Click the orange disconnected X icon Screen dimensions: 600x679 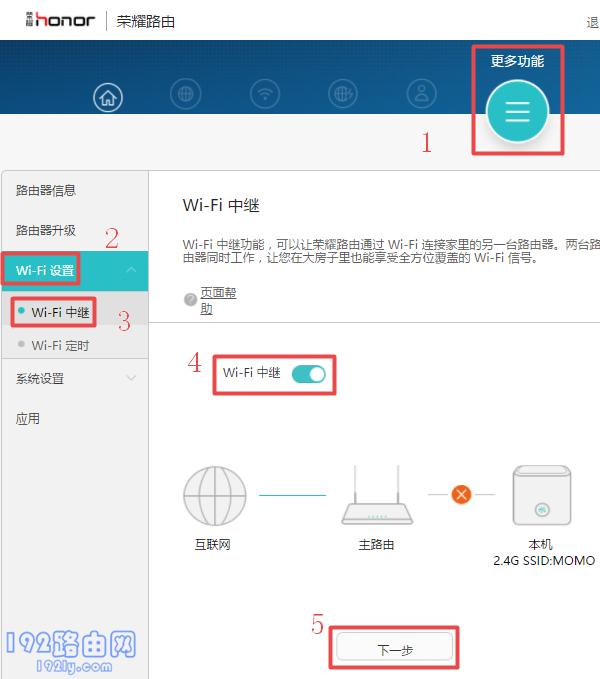[461, 494]
